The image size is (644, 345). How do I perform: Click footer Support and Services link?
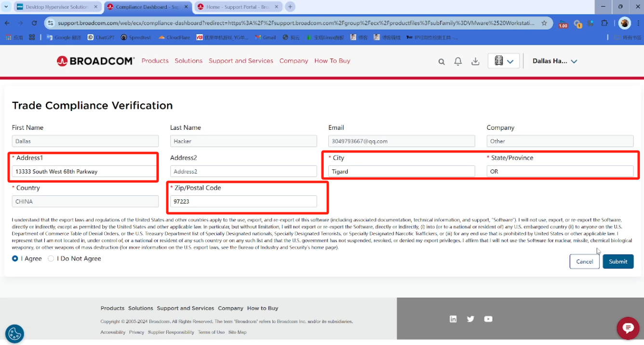[186, 308]
